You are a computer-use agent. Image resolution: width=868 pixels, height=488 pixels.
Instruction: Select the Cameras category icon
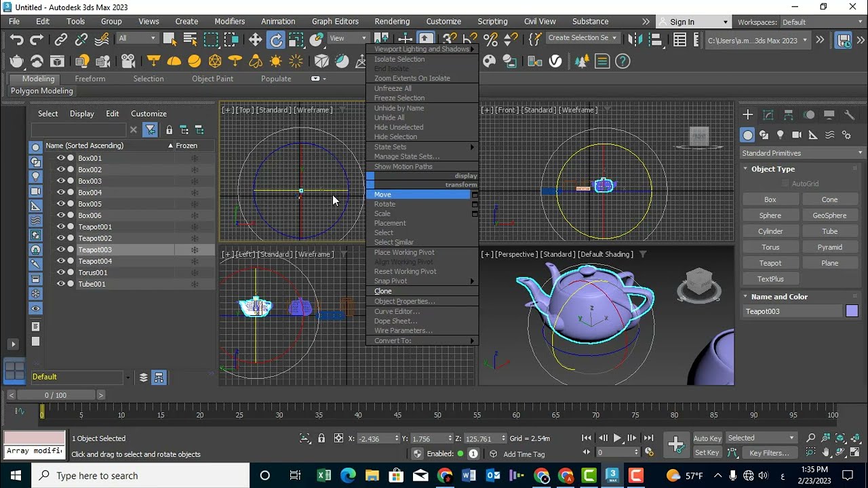click(x=797, y=135)
